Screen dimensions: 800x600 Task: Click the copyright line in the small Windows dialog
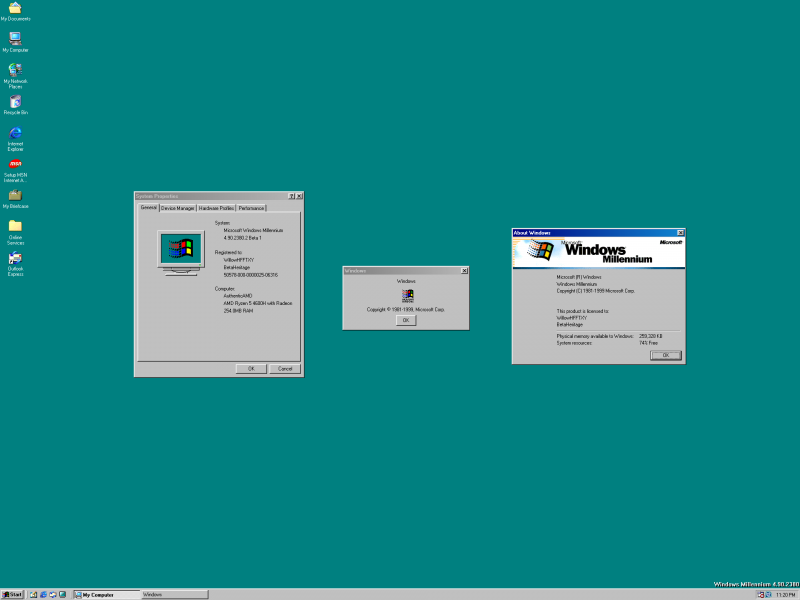tap(406, 309)
